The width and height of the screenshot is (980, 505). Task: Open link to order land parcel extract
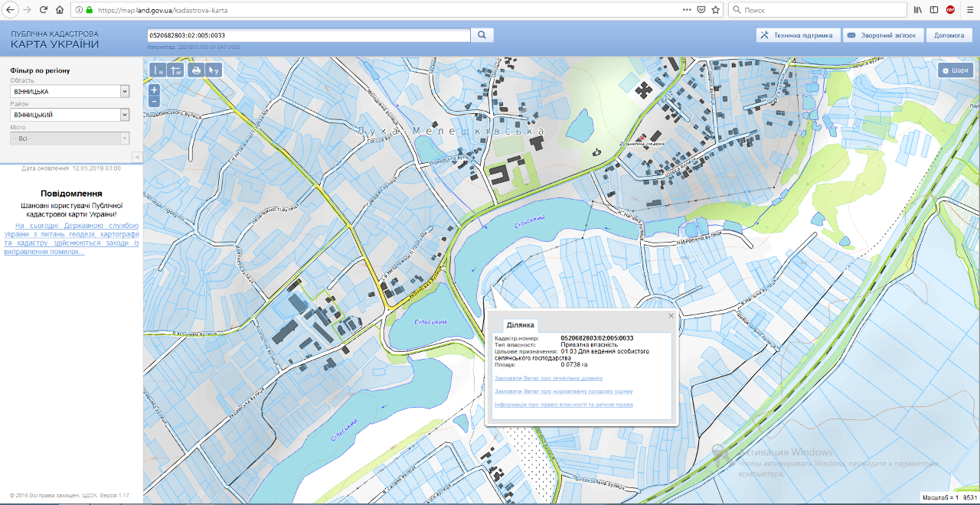pos(548,378)
